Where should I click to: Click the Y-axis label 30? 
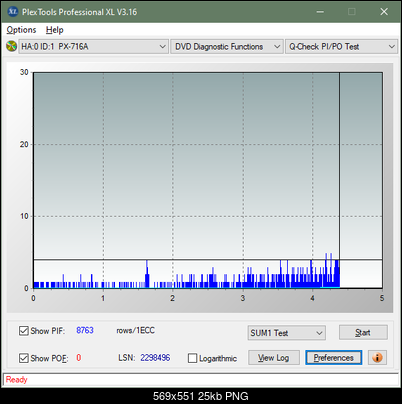[x=24, y=72]
